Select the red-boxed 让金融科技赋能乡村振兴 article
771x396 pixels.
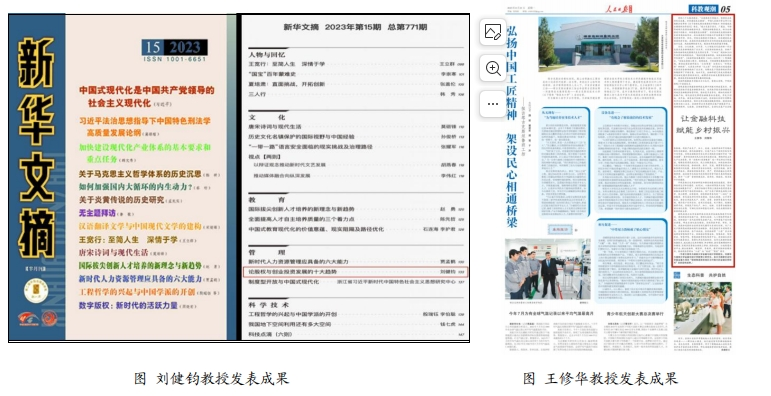coord(703,141)
